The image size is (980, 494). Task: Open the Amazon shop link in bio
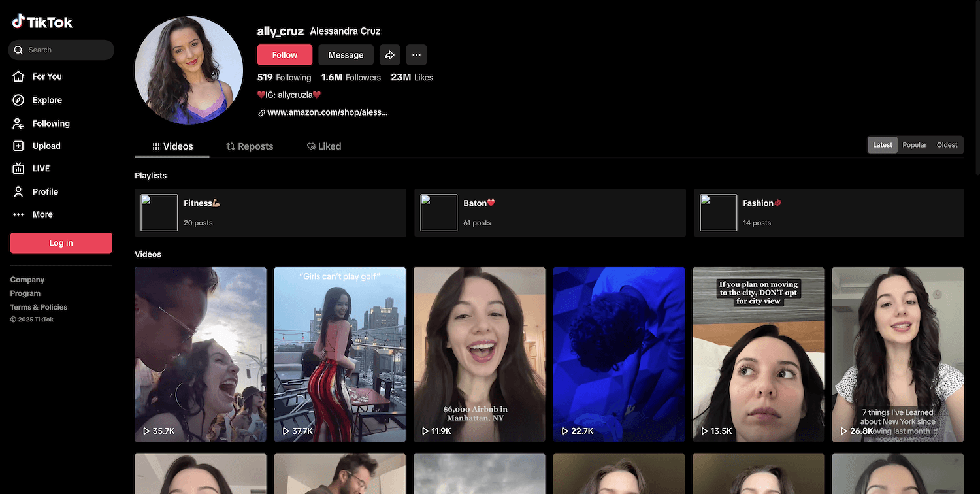pyautogui.click(x=327, y=112)
